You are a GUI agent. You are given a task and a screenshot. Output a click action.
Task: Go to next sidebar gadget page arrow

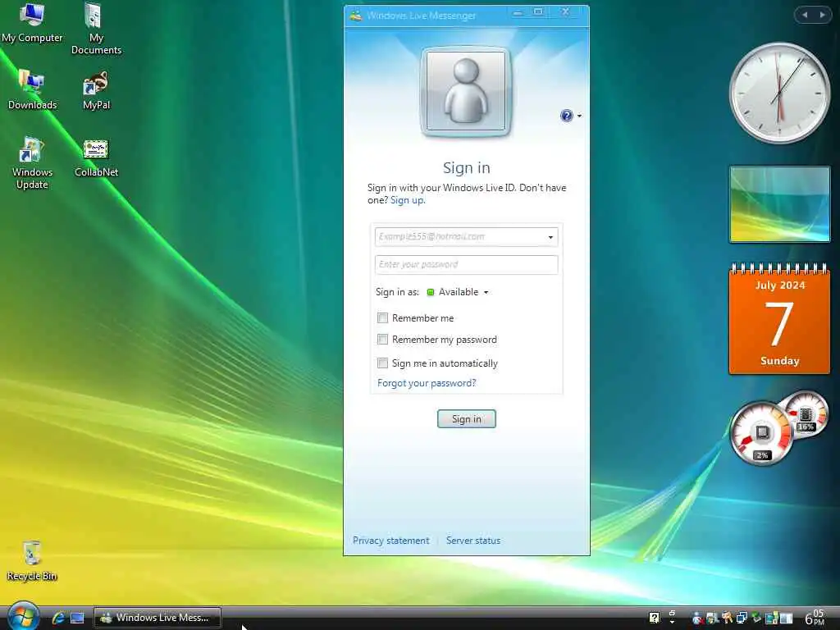point(822,15)
